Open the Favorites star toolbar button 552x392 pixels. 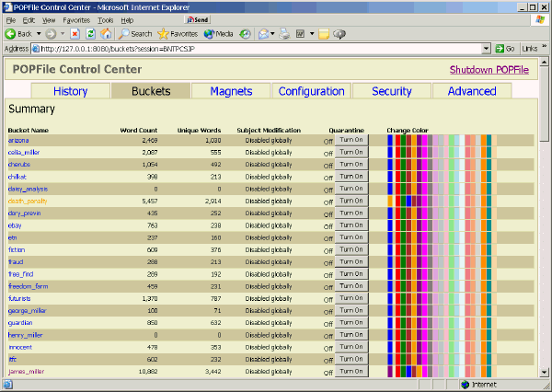pos(178,34)
